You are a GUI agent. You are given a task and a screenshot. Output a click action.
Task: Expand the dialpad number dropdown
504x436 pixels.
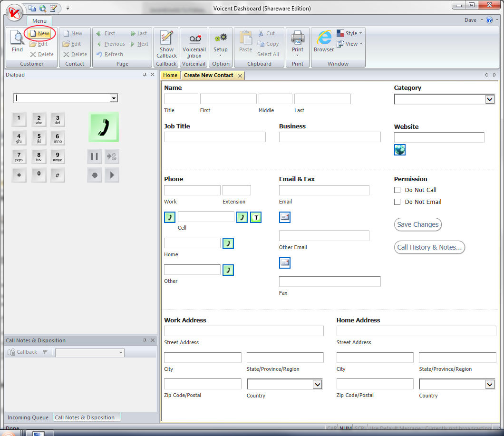coord(113,98)
